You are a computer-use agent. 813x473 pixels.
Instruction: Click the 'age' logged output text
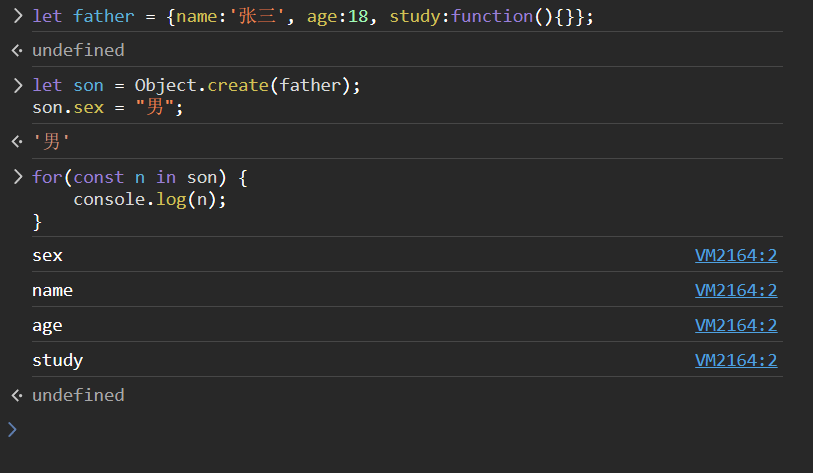pyautogui.click(x=47, y=326)
